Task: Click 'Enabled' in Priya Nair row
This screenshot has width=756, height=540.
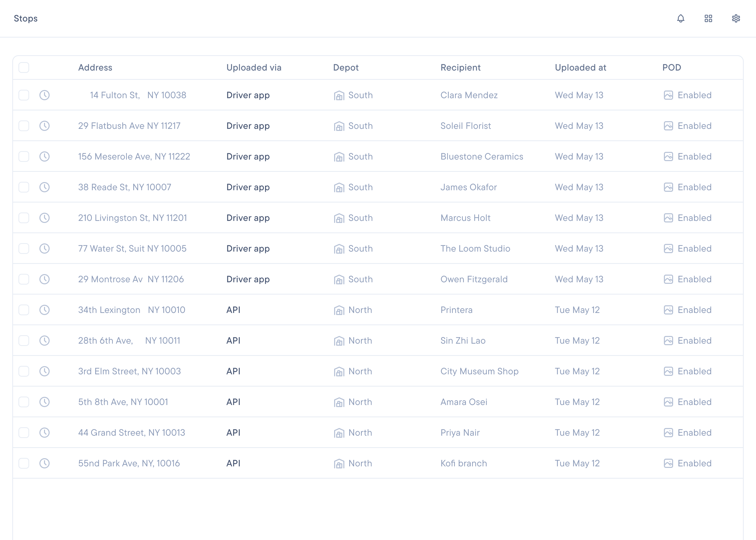Action: (694, 433)
